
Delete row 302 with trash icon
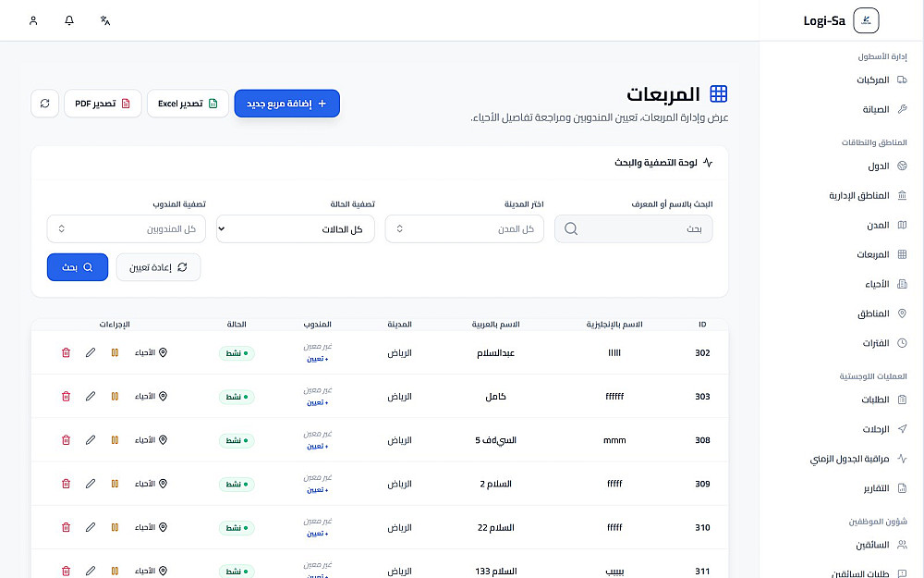(66, 352)
